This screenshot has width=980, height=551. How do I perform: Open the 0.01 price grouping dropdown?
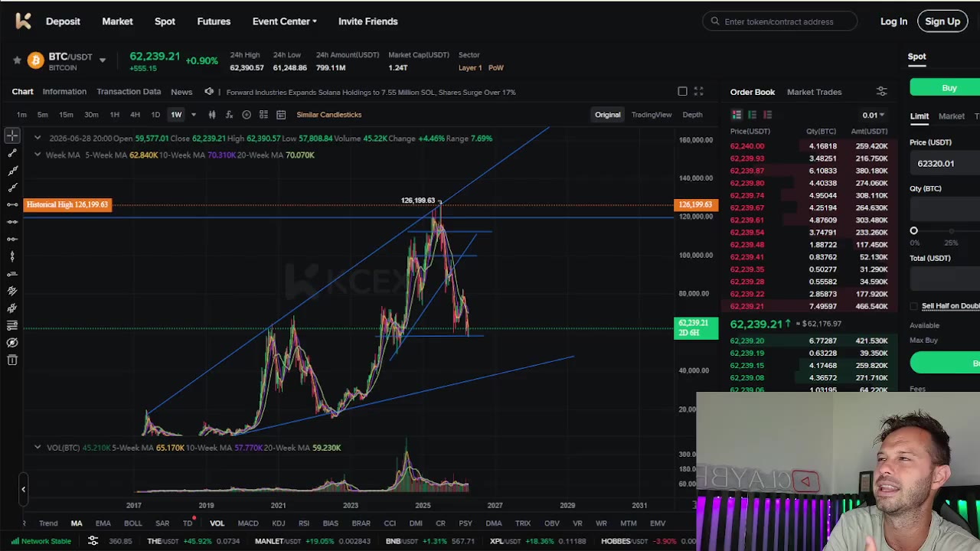point(874,116)
